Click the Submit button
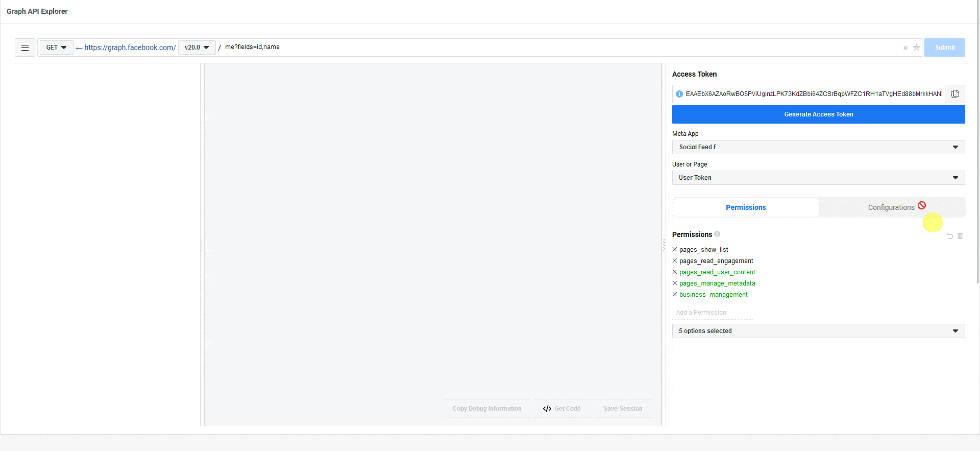The height and width of the screenshot is (451, 980). pos(944,48)
